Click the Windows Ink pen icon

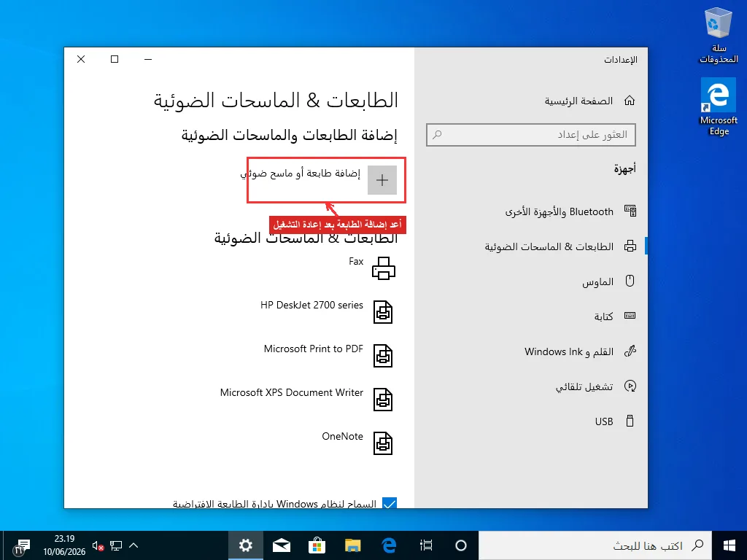[x=630, y=351]
